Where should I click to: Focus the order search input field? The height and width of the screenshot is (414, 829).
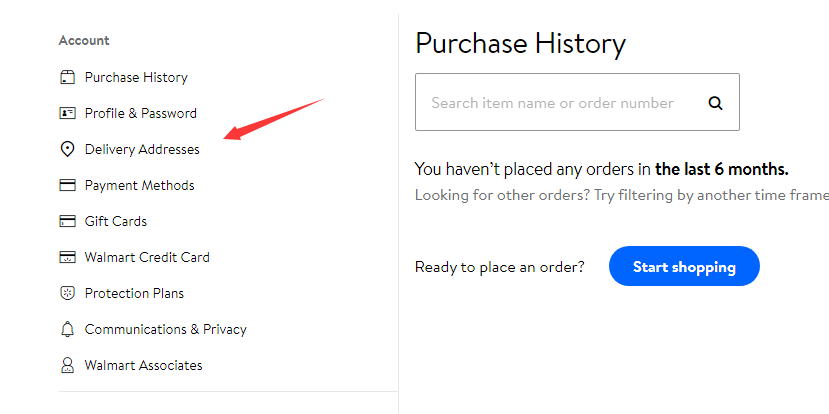pos(561,102)
